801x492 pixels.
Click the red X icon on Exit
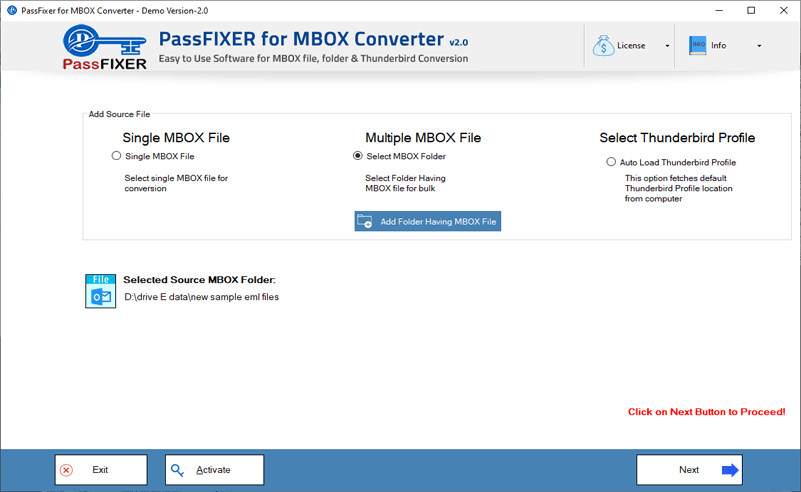point(66,470)
